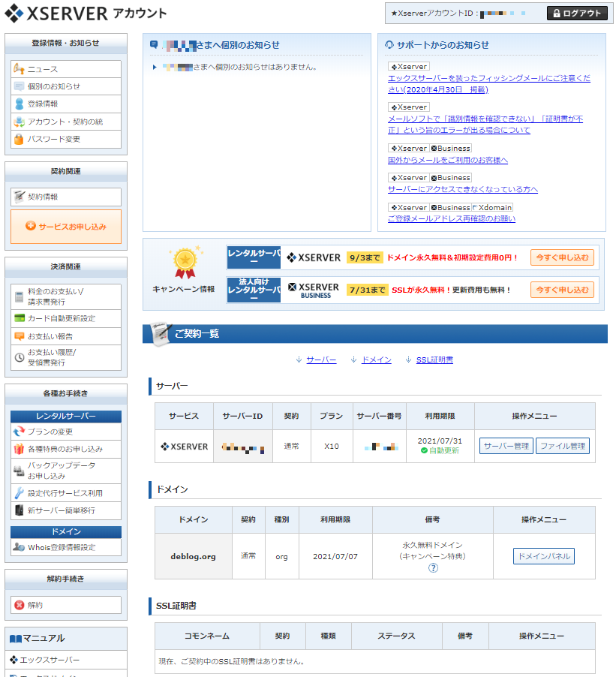Click the server icon beside 新サーバー簡単移行
616x677 pixels.
coord(19,510)
